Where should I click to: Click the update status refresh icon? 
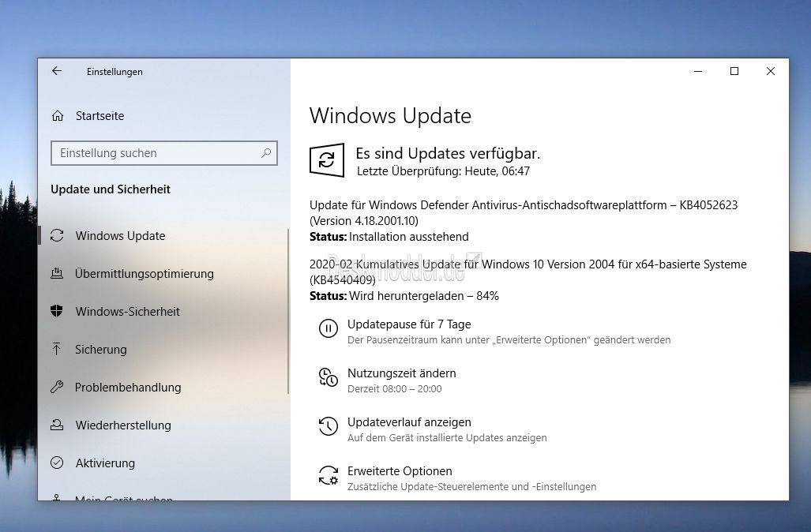[327, 160]
